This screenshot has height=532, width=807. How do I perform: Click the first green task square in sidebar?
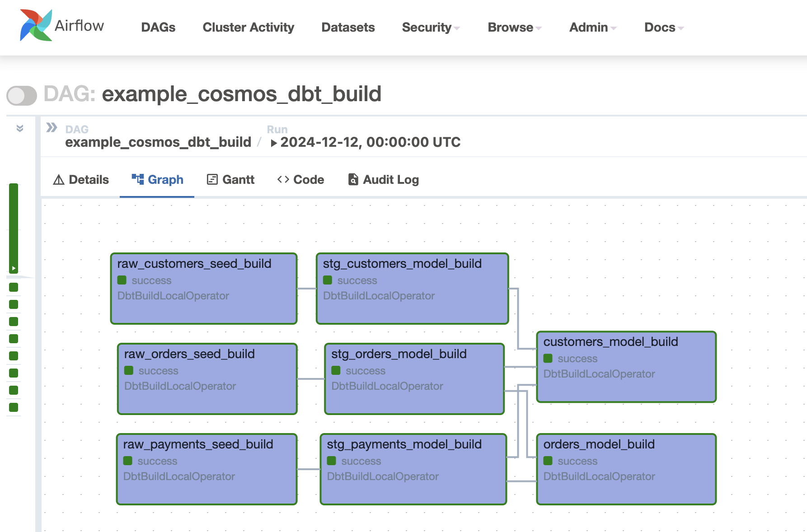[14, 287]
